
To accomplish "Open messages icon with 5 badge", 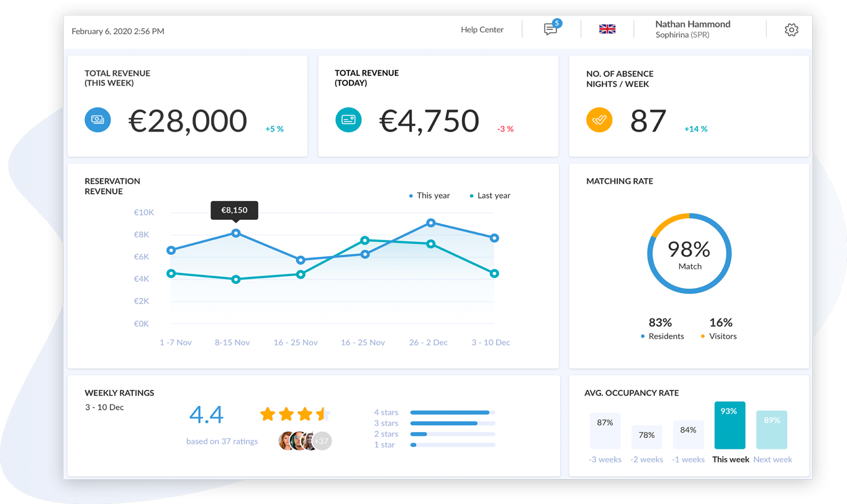I will point(550,29).
